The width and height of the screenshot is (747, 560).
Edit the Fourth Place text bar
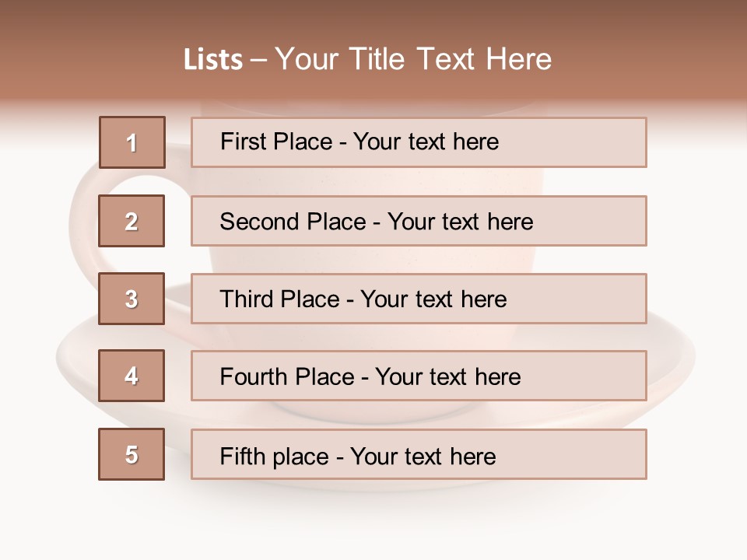[x=419, y=376]
